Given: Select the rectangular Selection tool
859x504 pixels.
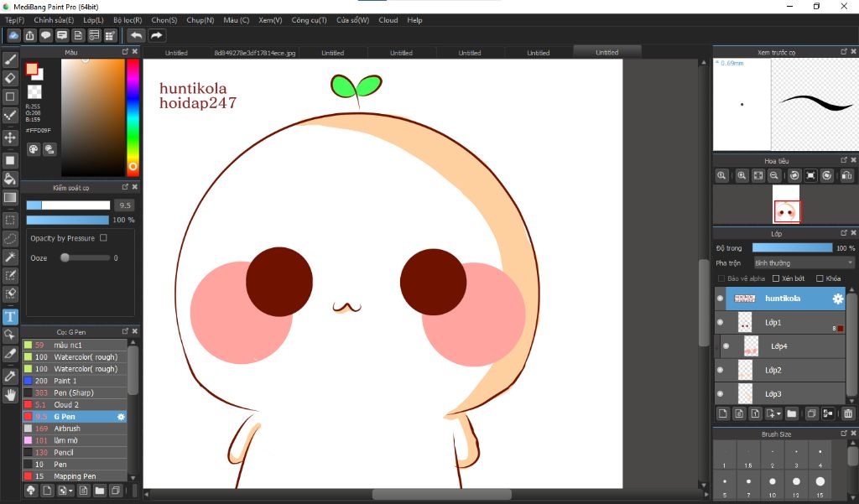Looking at the screenshot, I should click(10, 221).
